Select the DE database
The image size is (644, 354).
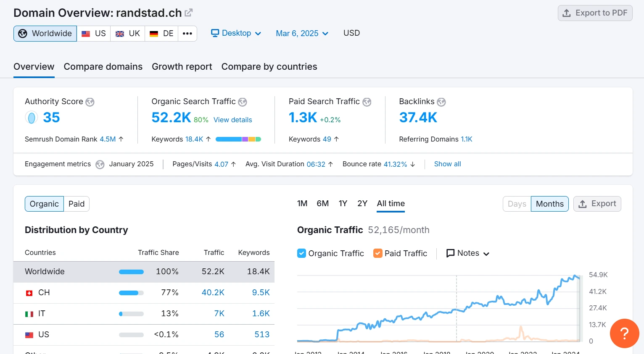(x=161, y=34)
